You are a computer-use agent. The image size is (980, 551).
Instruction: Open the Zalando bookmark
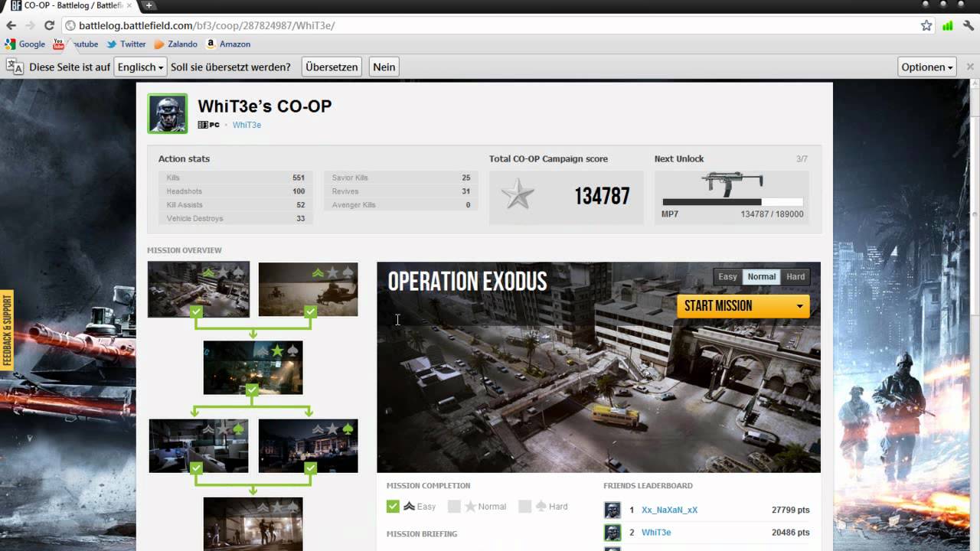(x=175, y=44)
